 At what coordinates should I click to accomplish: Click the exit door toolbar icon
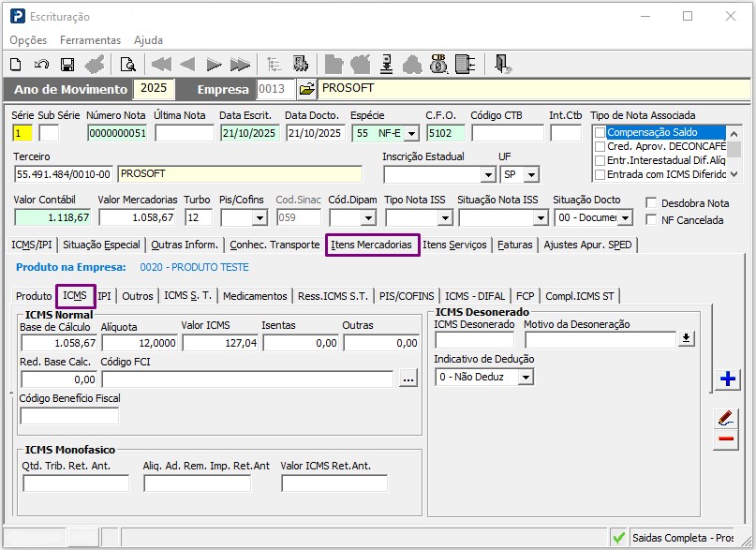503,65
